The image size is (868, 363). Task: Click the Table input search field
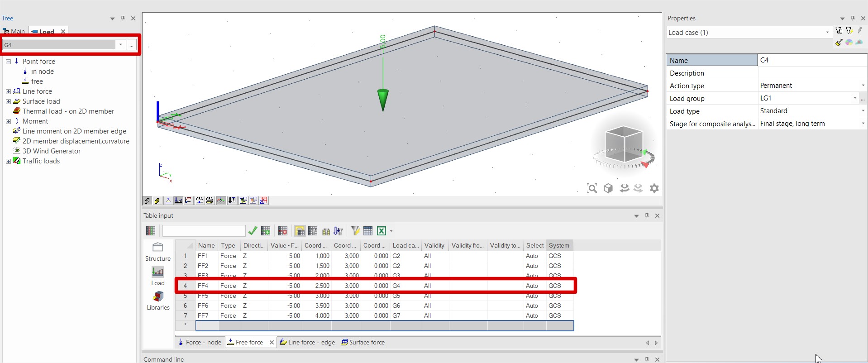(204, 231)
